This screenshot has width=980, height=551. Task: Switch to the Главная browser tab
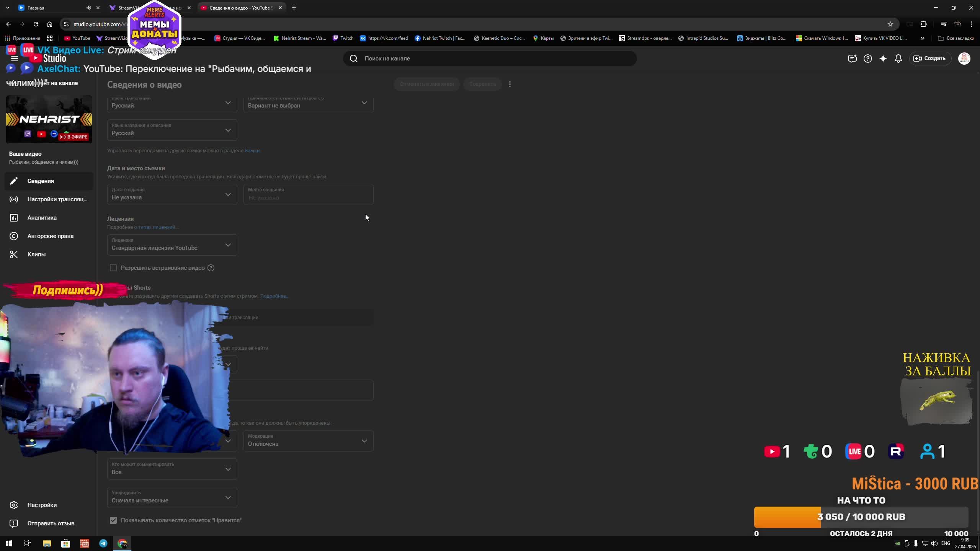(x=54, y=8)
